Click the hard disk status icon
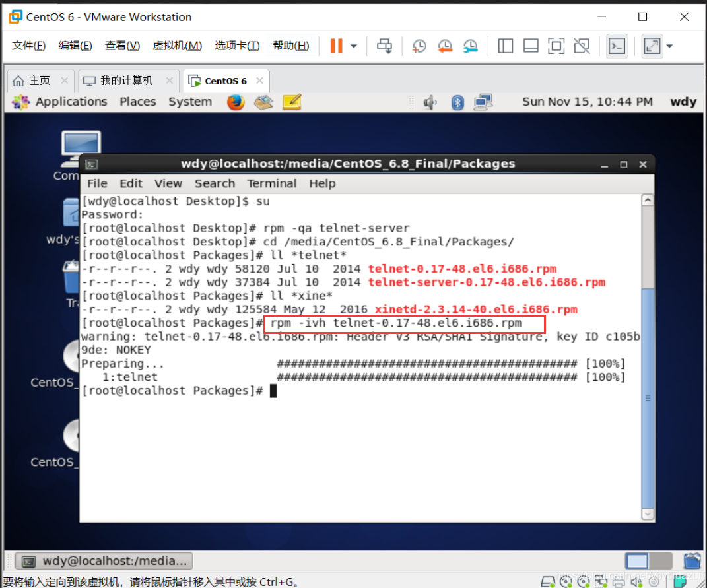Image resolution: width=707 pixels, height=588 pixels. (548, 582)
